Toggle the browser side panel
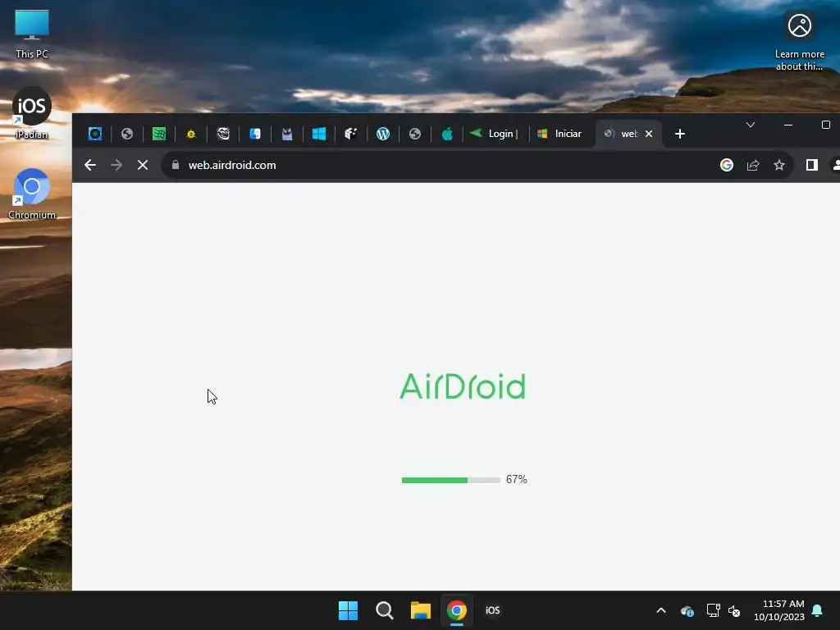This screenshot has height=630, width=840. pyautogui.click(x=811, y=165)
